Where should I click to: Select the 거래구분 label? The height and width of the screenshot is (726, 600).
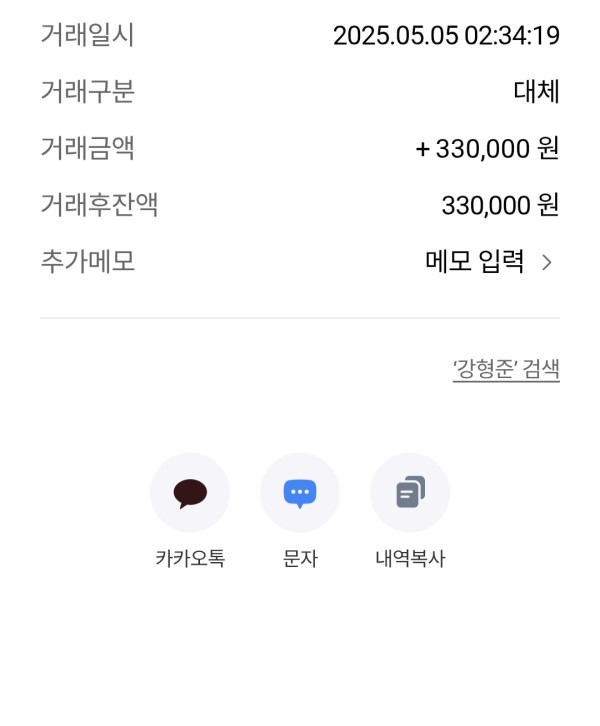[88, 91]
